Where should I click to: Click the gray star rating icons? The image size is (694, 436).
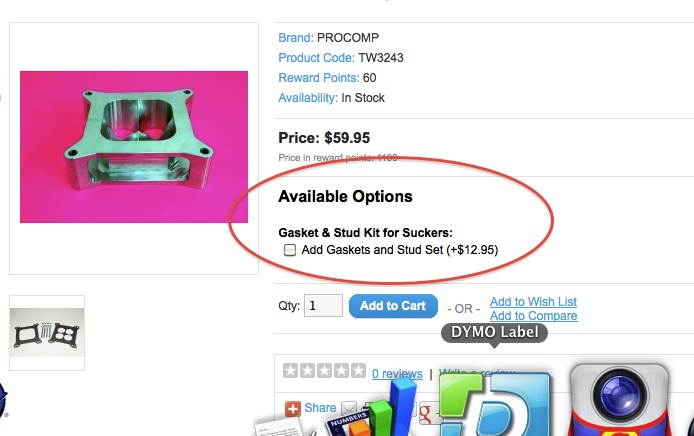click(324, 370)
